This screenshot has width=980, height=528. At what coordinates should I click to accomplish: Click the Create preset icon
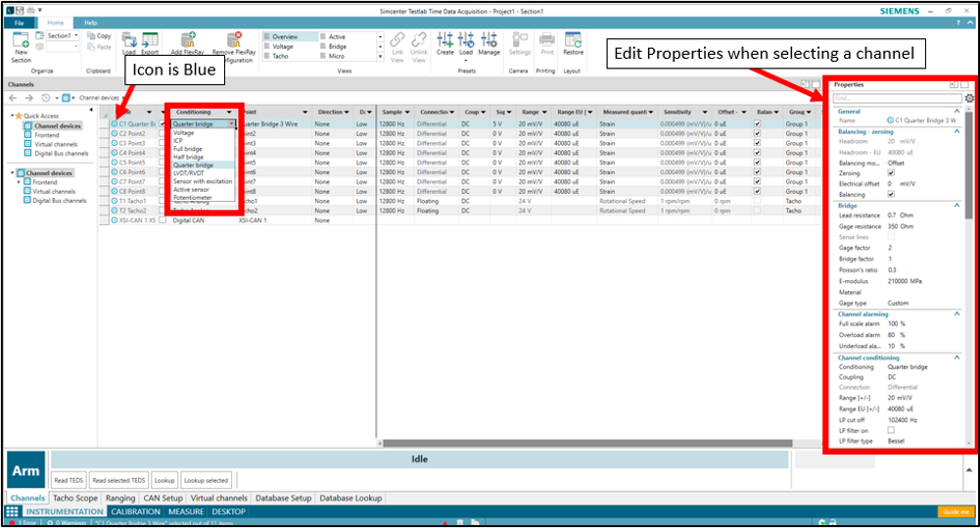(445, 40)
